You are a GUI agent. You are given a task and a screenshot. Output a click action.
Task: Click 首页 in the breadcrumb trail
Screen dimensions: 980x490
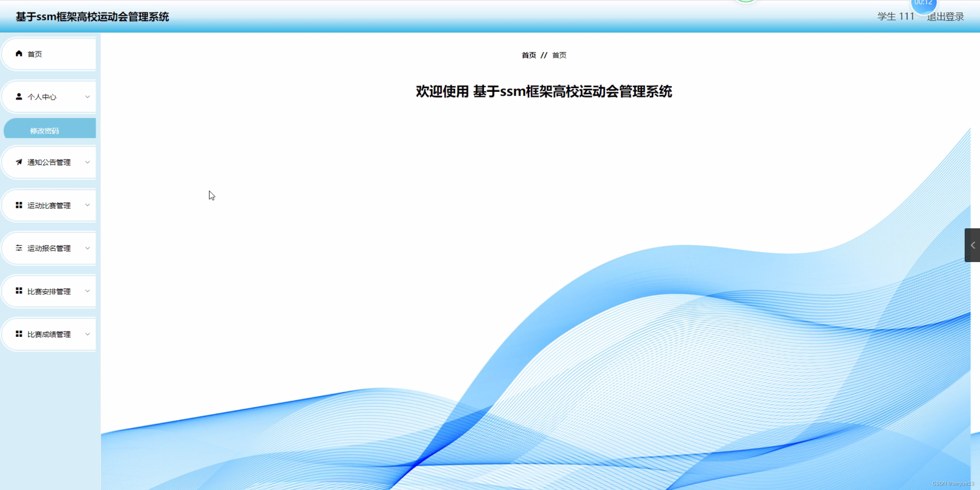pyautogui.click(x=528, y=55)
